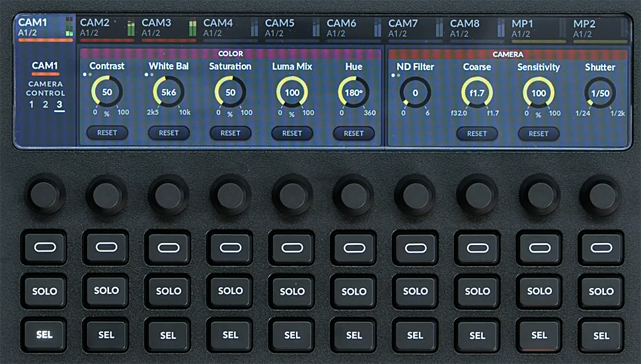
Task: Select the CAM5 channel tab
Action: 292,30
